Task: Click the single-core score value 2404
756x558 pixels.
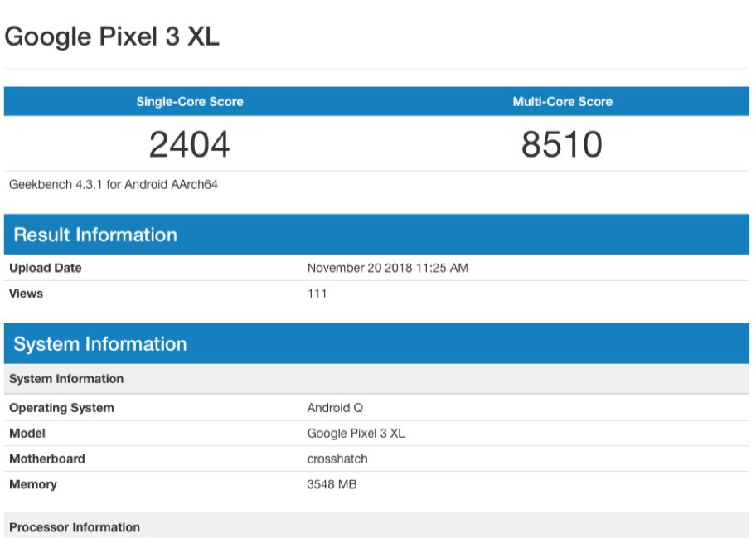Action: tap(190, 145)
